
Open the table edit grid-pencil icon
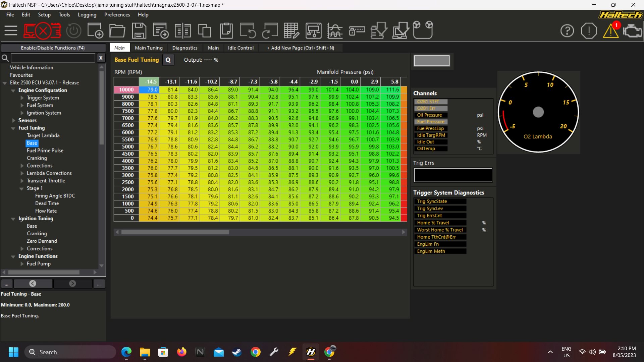click(x=291, y=31)
